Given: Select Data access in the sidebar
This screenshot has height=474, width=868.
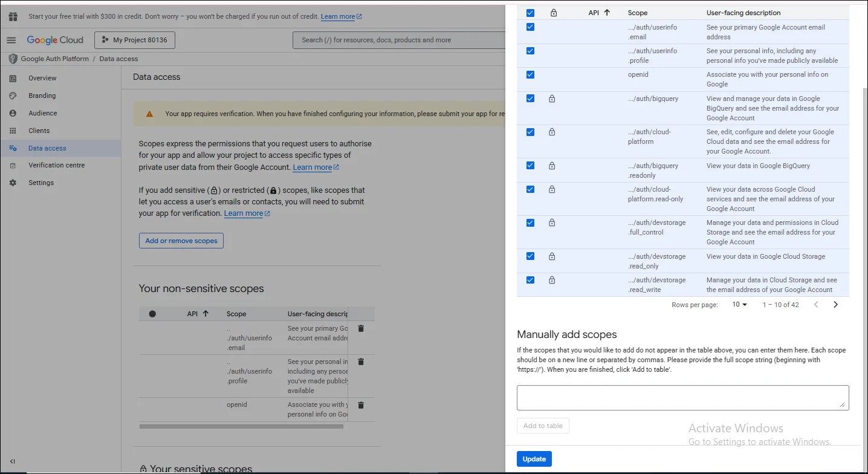Looking at the screenshot, I should [x=60, y=148].
